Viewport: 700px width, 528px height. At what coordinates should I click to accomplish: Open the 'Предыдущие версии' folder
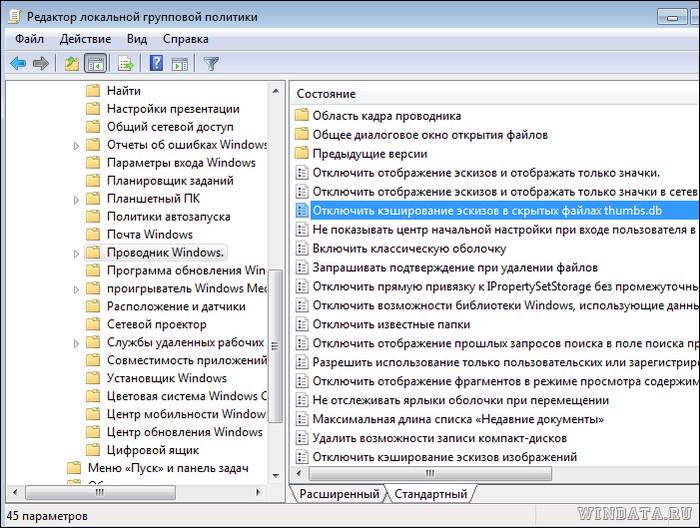tap(369, 154)
